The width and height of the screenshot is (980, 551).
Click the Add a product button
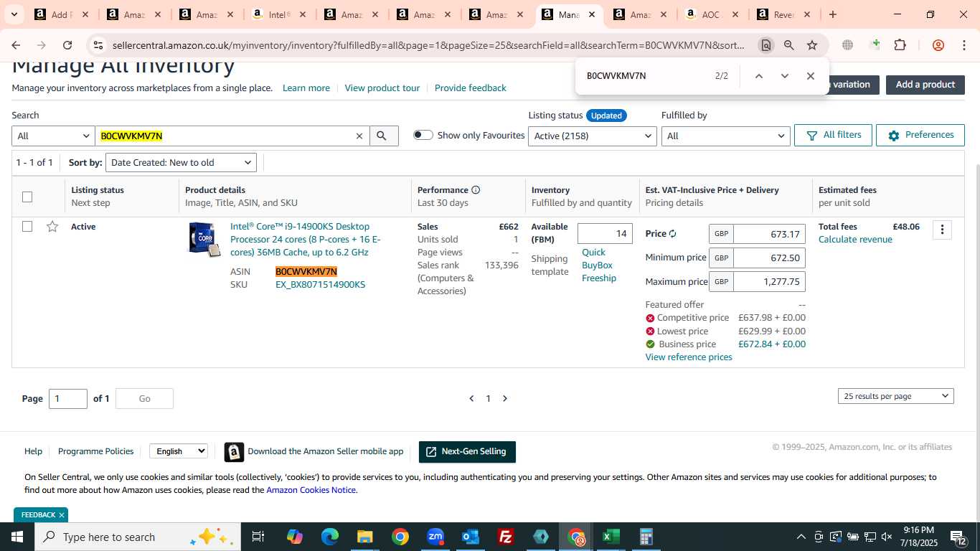coord(925,85)
